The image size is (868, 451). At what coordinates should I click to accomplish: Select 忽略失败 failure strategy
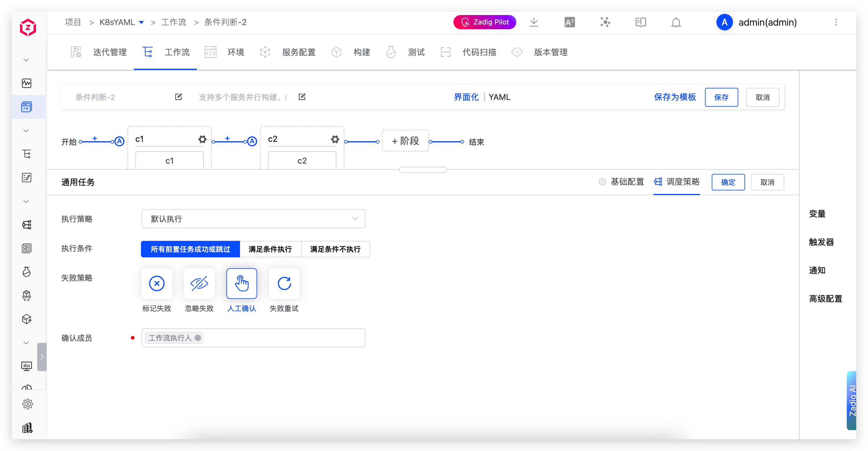(x=199, y=283)
